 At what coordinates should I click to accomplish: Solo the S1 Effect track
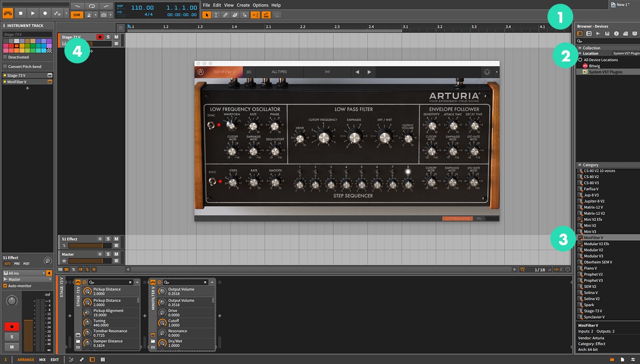(108, 239)
